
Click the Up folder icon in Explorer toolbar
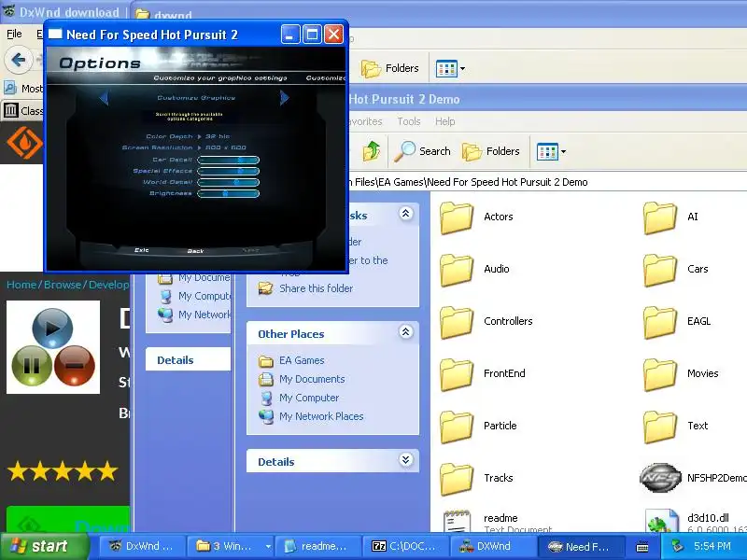click(371, 151)
